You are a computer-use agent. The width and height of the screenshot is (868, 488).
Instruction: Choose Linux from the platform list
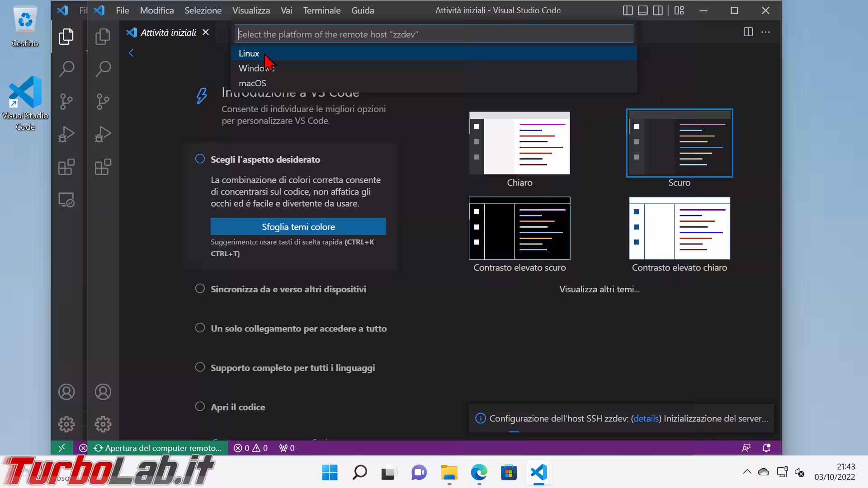[x=249, y=53]
